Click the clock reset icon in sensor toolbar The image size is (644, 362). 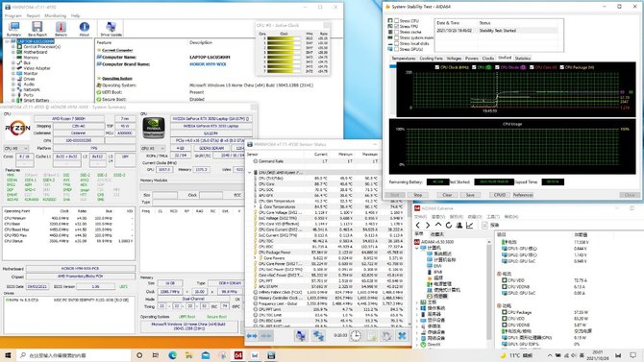tap(356, 336)
